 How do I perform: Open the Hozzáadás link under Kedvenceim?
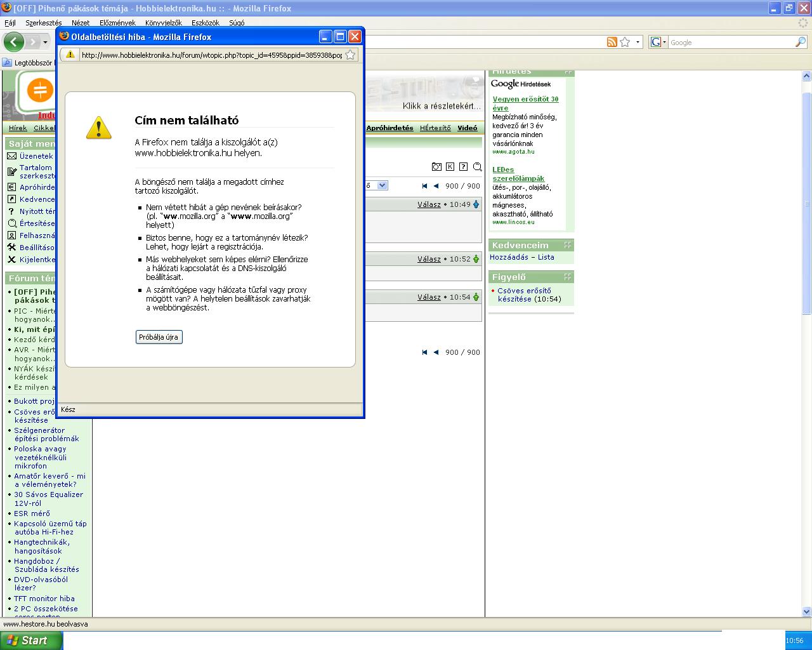[x=509, y=257]
